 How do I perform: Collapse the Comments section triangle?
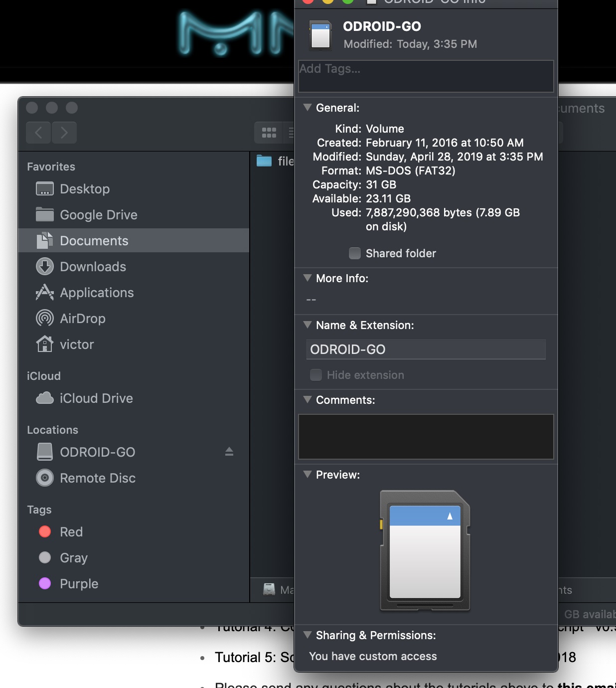[x=308, y=400]
